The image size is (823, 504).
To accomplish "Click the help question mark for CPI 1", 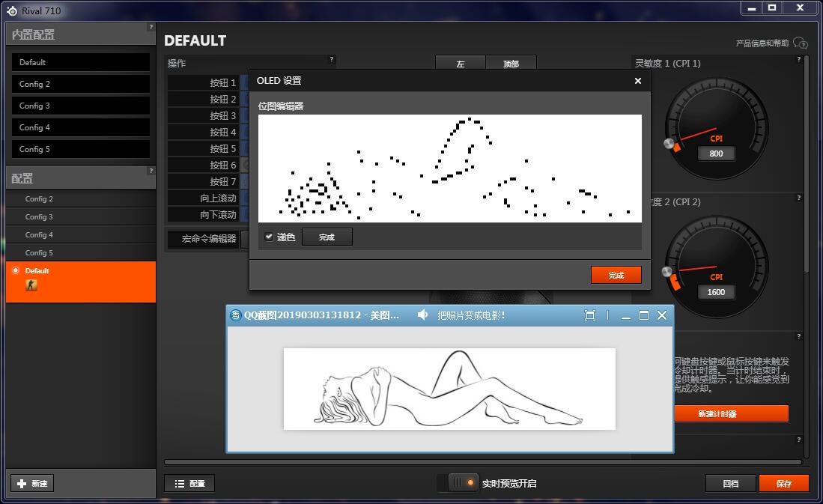I will coord(799,60).
